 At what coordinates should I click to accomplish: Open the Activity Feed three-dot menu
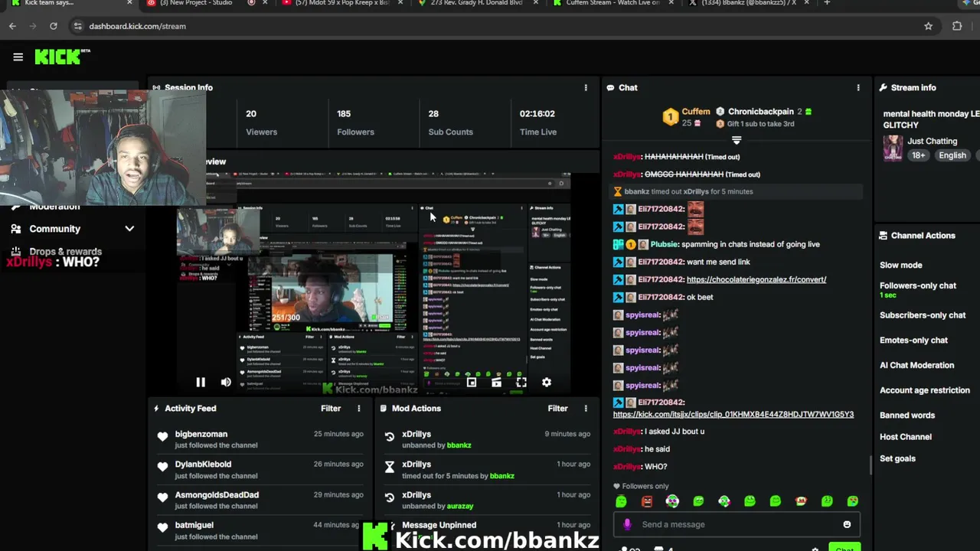click(x=358, y=409)
